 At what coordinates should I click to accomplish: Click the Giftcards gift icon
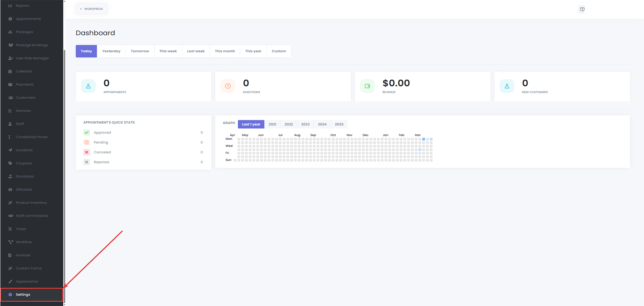click(10, 190)
